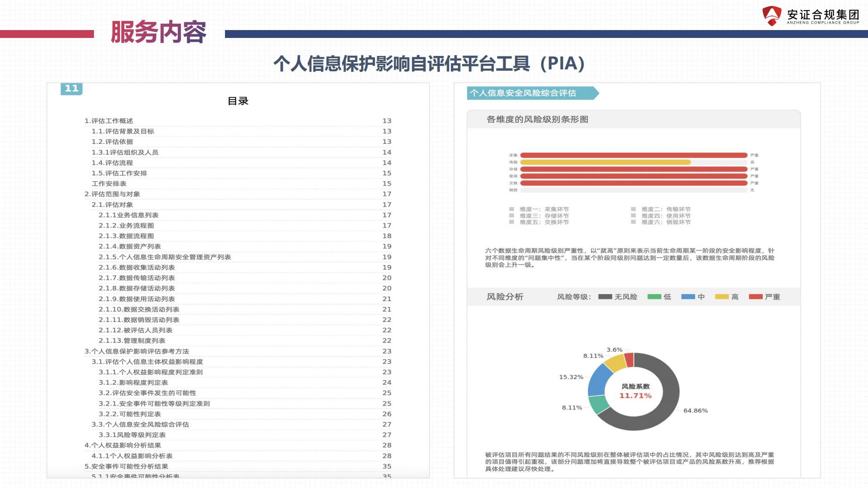Click the 采集 red risk bar
Image resolution: width=868 pixels, height=488 pixels.
pyautogui.click(x=634, y=155)
